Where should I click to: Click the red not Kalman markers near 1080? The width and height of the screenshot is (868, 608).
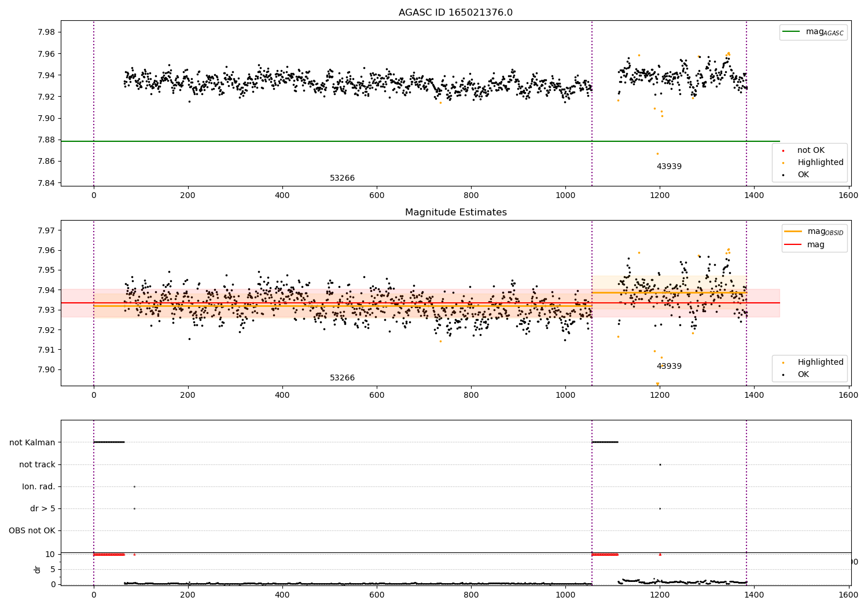[x=605, y=555]
